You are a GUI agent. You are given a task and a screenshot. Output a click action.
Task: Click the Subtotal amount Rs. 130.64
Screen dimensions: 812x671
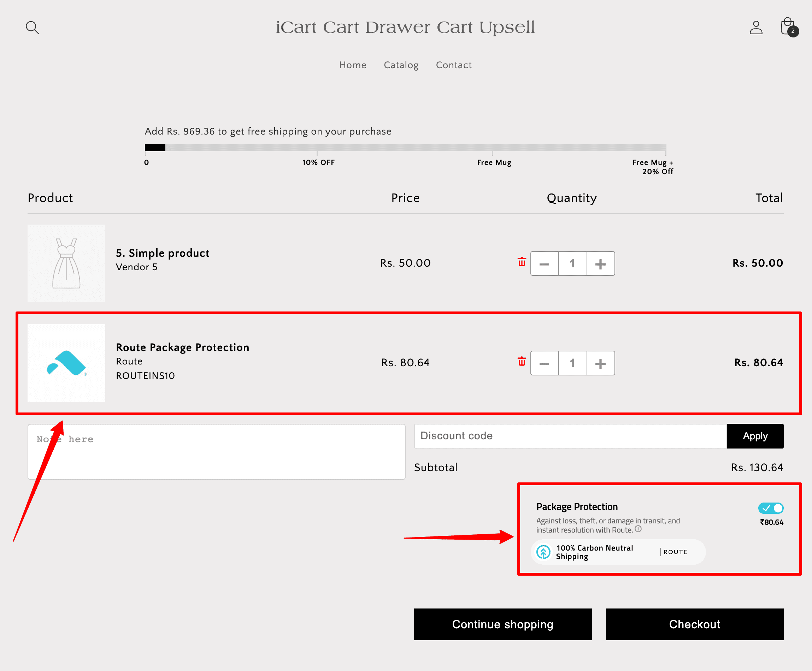coord(757,468)
